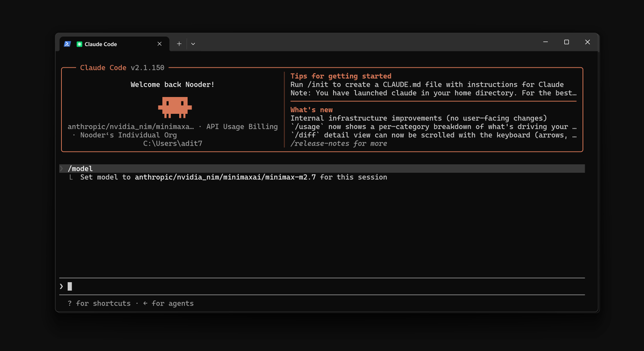Click the "anthropic/nvidia_nim/minimaxa…" model text in banner
The height and width of the screenshot is (351, 644).
130,127
